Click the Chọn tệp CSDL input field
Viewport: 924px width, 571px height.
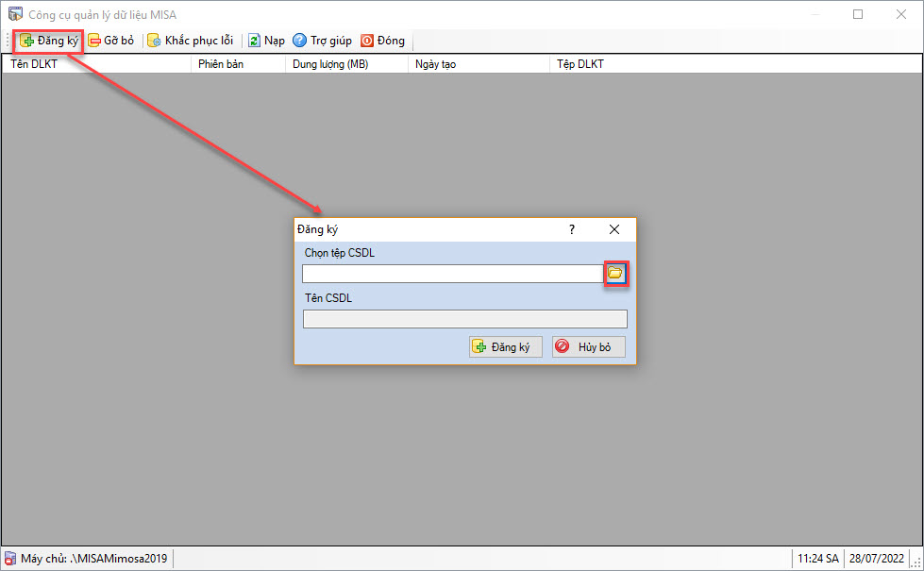point(453,274)
